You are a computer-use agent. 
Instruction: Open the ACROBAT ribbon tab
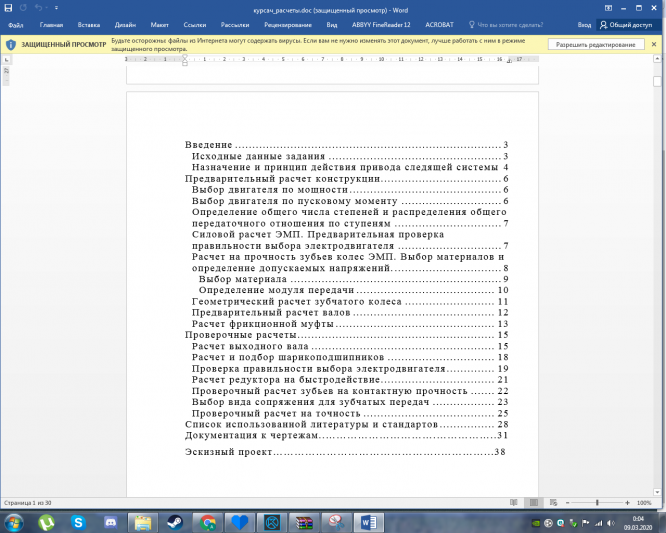click(439, 25)
